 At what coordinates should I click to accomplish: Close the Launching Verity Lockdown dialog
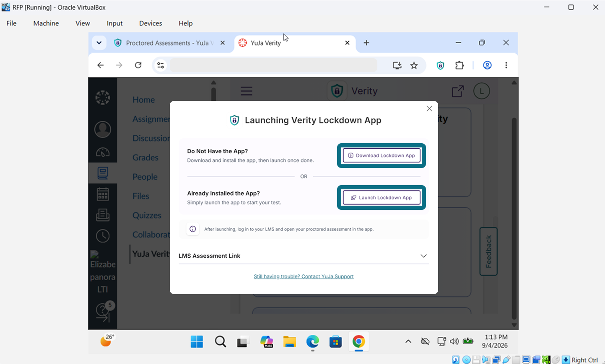click(x=429, y=108)
